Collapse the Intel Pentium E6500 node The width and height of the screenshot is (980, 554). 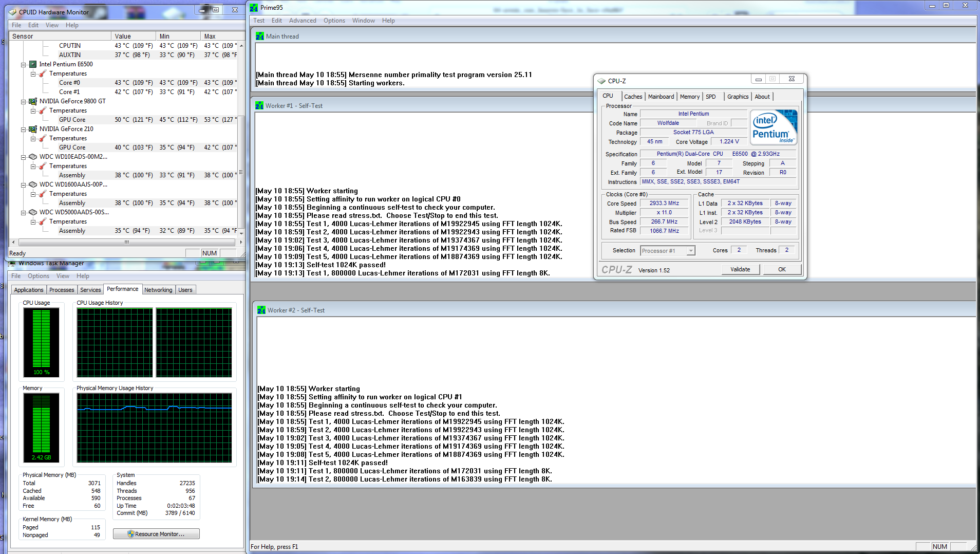click(23, 65)
